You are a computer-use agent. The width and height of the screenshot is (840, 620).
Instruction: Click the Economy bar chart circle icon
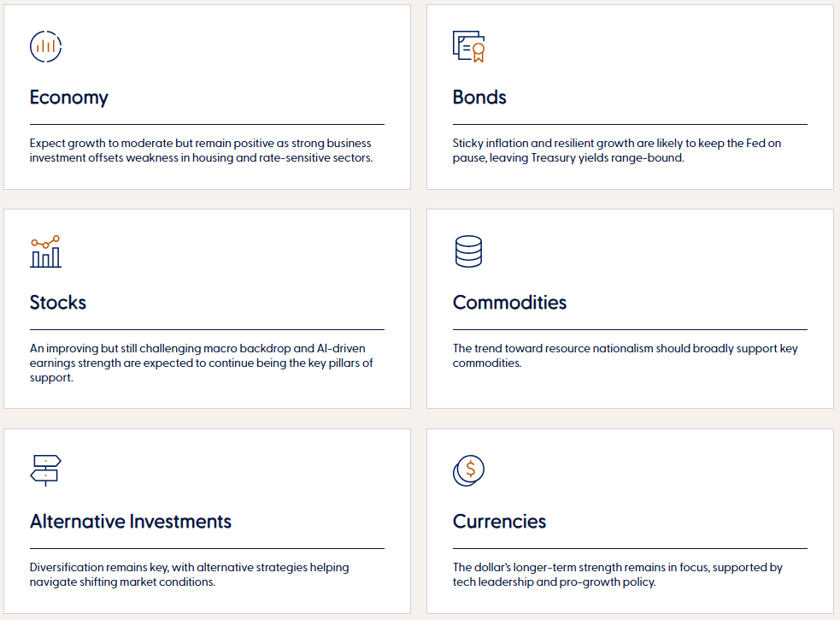[x=45, y=47]
